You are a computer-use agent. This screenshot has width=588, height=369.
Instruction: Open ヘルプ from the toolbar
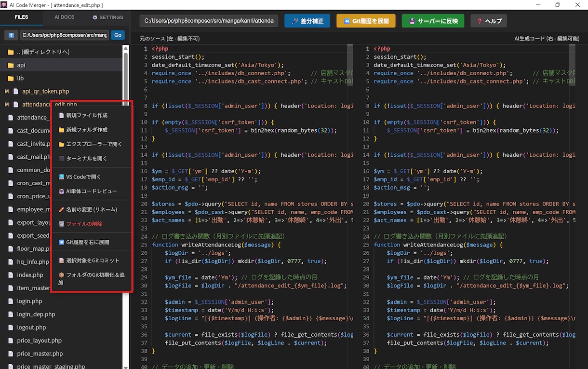pyautogui.click(x=489, y=21)
